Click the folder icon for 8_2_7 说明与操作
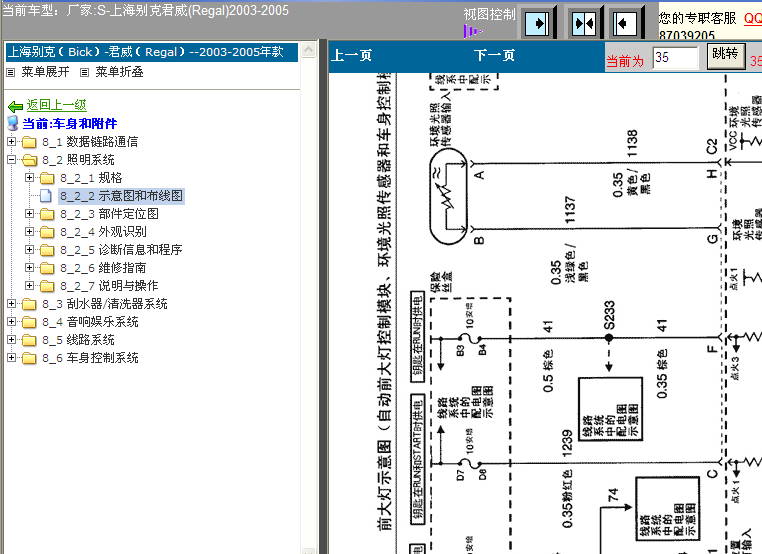 (x=47, y=286)
